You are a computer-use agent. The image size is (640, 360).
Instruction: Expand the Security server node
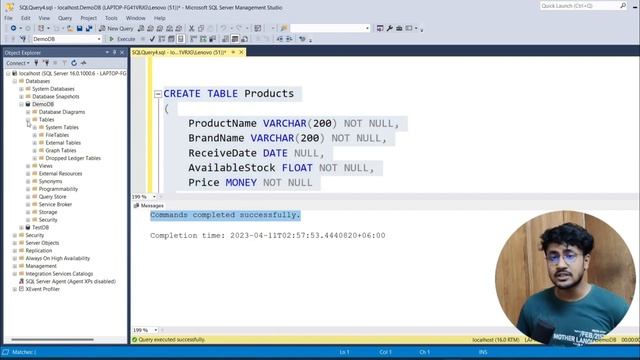pos(15,235)
